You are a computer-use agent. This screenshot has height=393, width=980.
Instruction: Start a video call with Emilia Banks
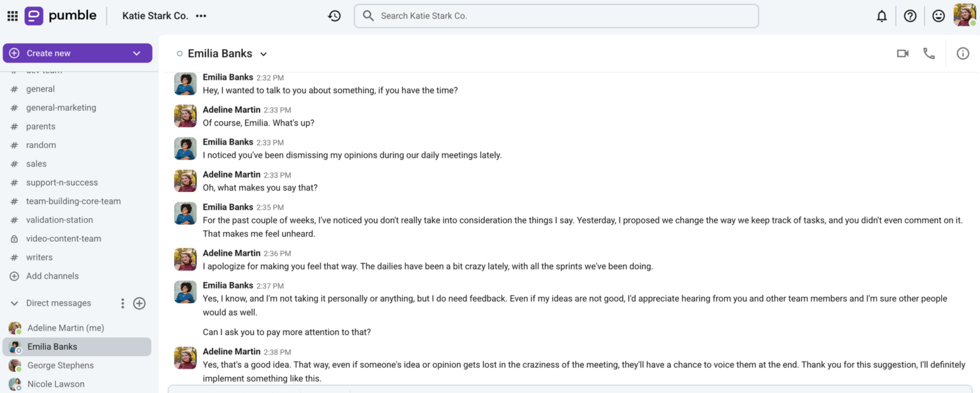902,53
